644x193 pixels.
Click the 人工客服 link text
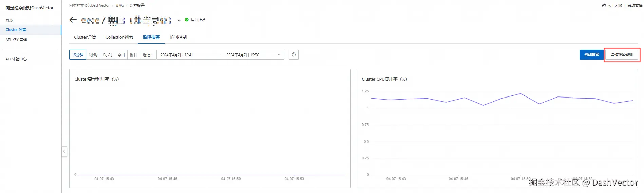614,5
